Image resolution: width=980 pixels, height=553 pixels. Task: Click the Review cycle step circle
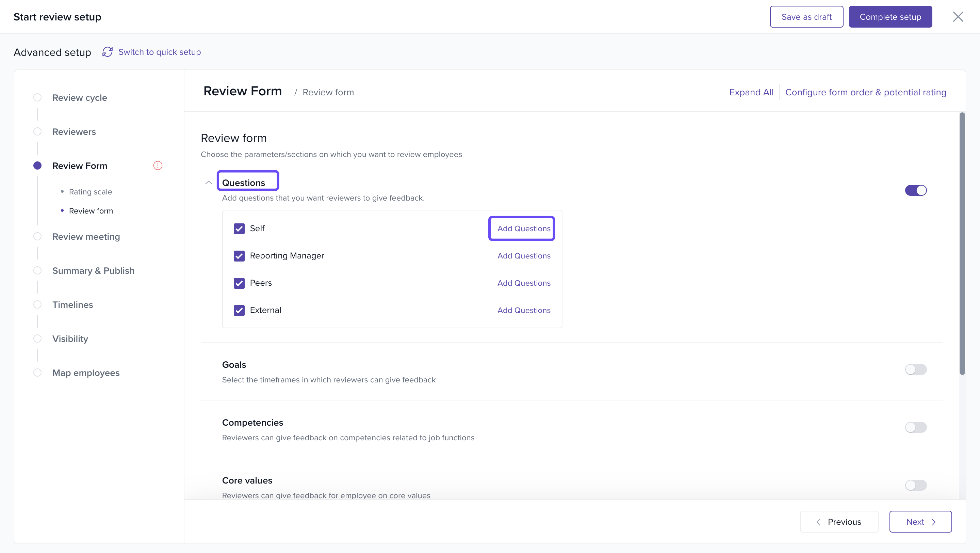pos(37,97)
